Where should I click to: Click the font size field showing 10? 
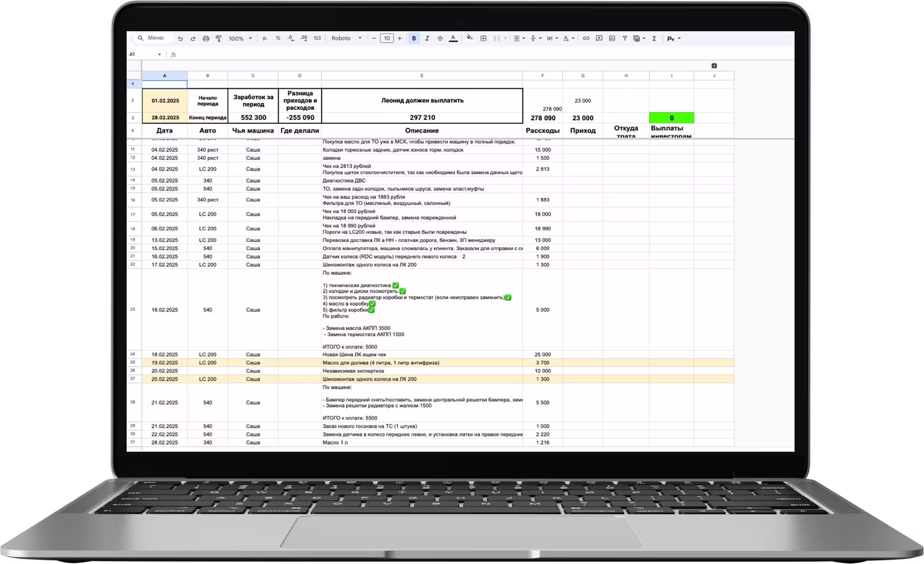(x=387, y=38)
